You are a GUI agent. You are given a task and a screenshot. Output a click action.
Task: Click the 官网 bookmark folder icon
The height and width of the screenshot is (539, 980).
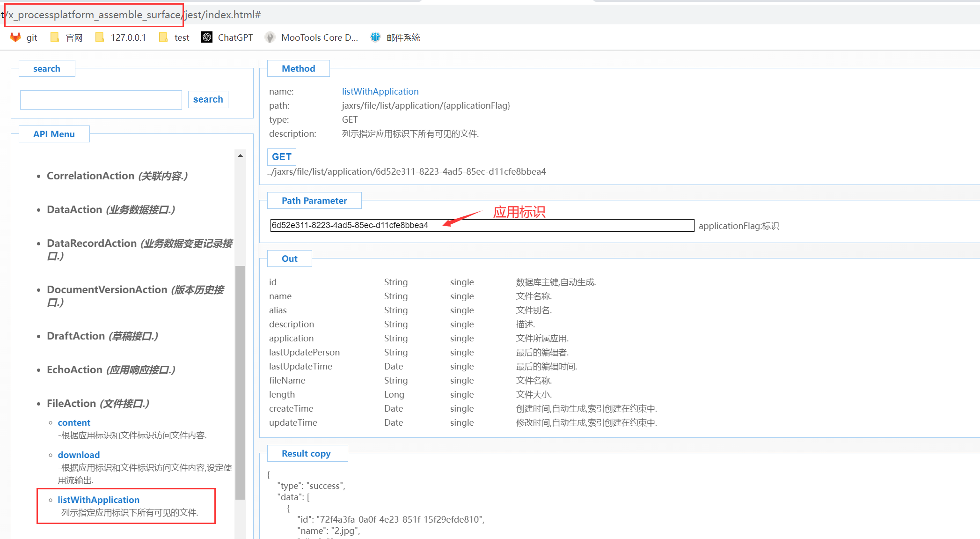55,37
